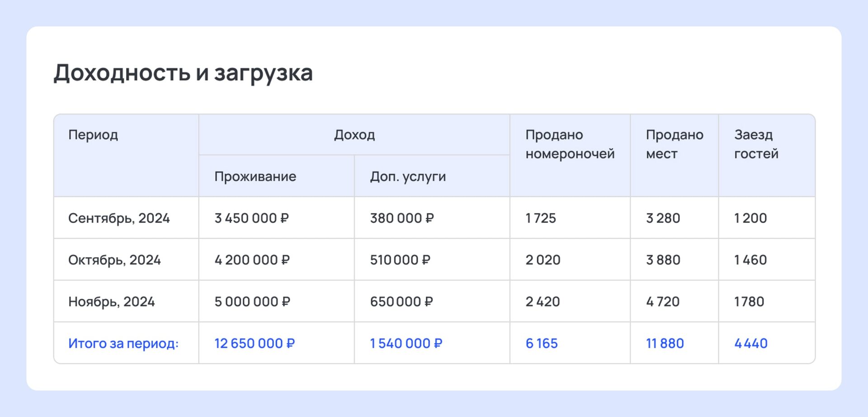
Task: Click the "Доход" group header
Action: [354, 135]
